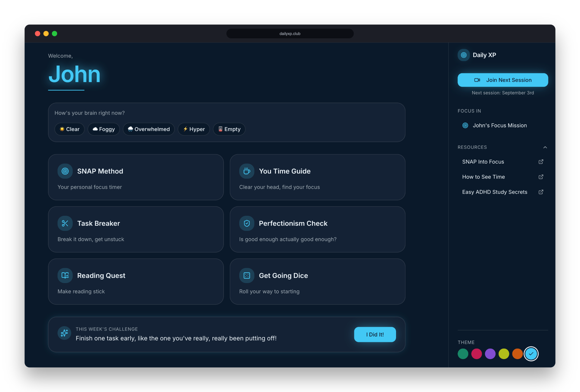Click the How's your brain right now? prompt
This screenshot has width=580, height=392.
click(x=90, y=113)
